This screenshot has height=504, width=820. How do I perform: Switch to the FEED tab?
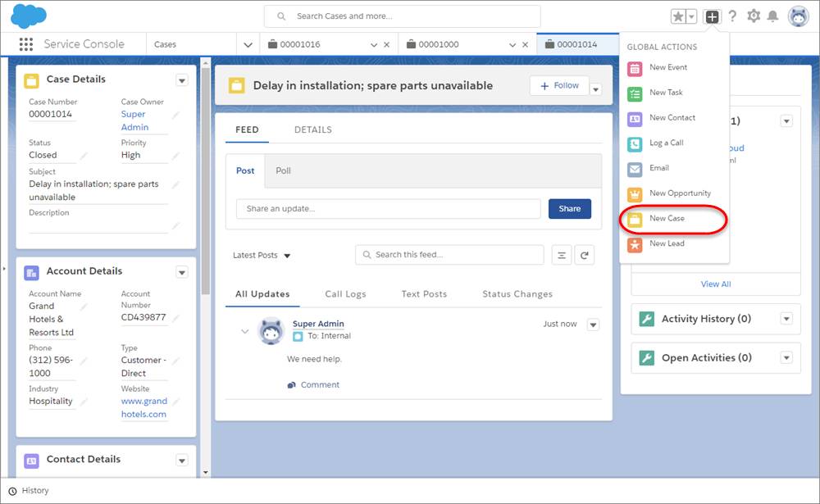[x=247, y=129]
